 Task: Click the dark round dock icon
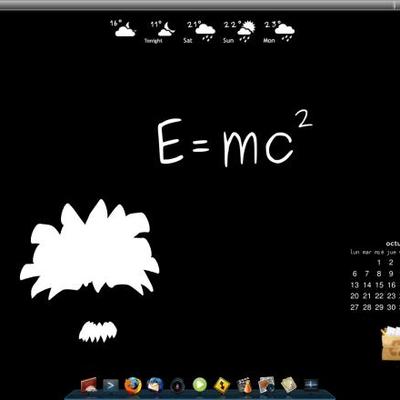click(178, 386)
